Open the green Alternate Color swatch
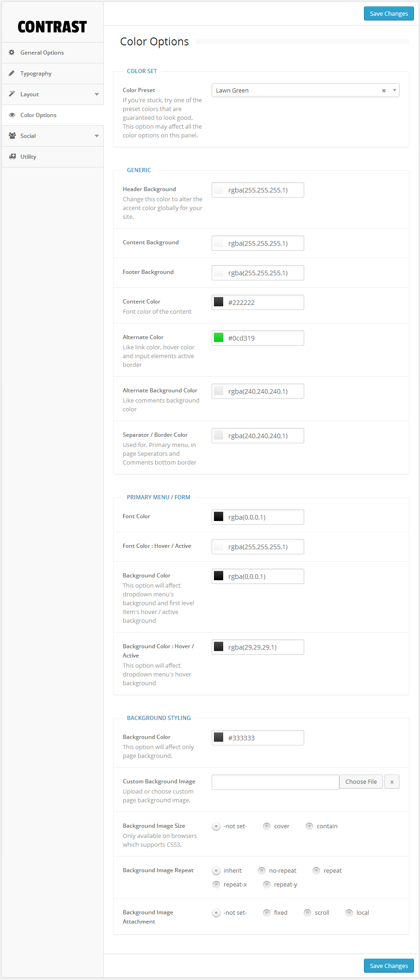This screenshot has width=420, height=980. pos(219,338)
